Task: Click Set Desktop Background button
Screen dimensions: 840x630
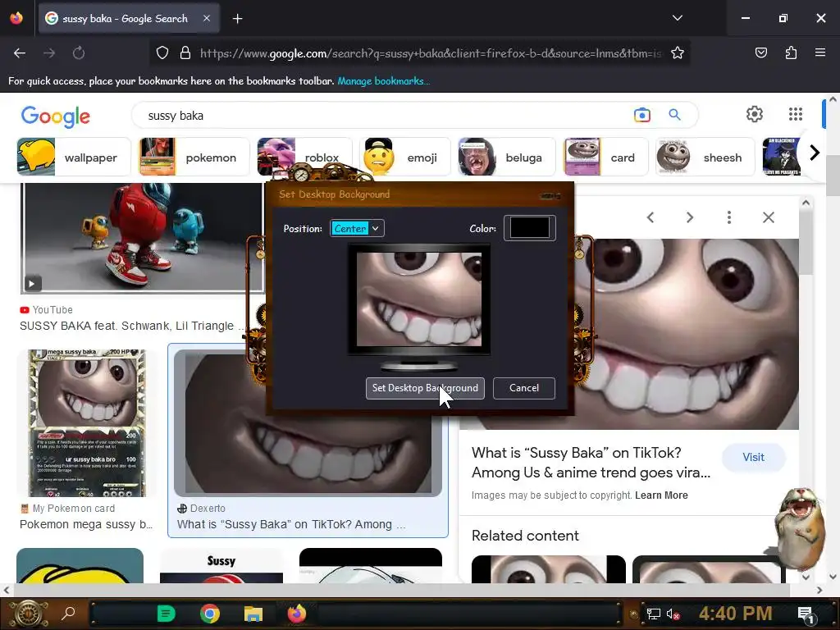Action: 425,388
